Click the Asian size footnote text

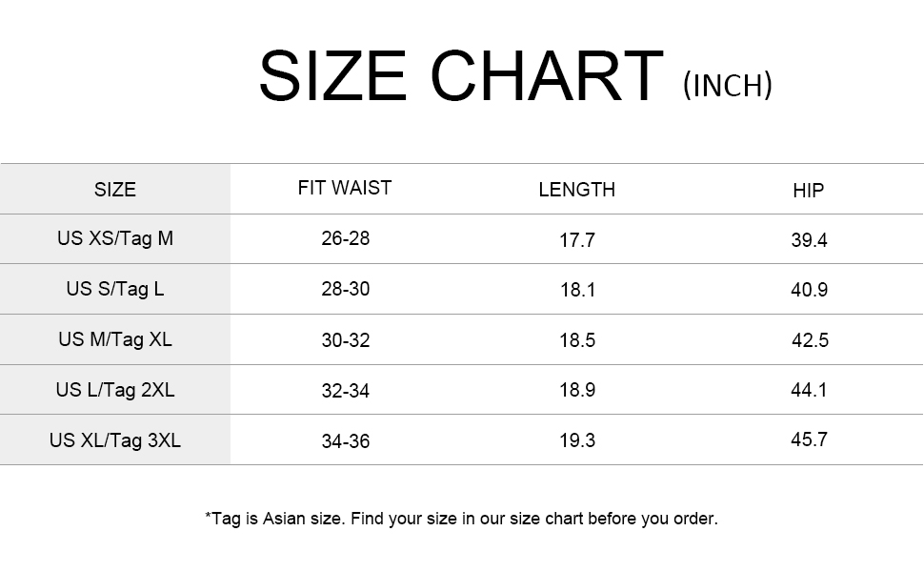pyautogui.click(x=461, y=519)
